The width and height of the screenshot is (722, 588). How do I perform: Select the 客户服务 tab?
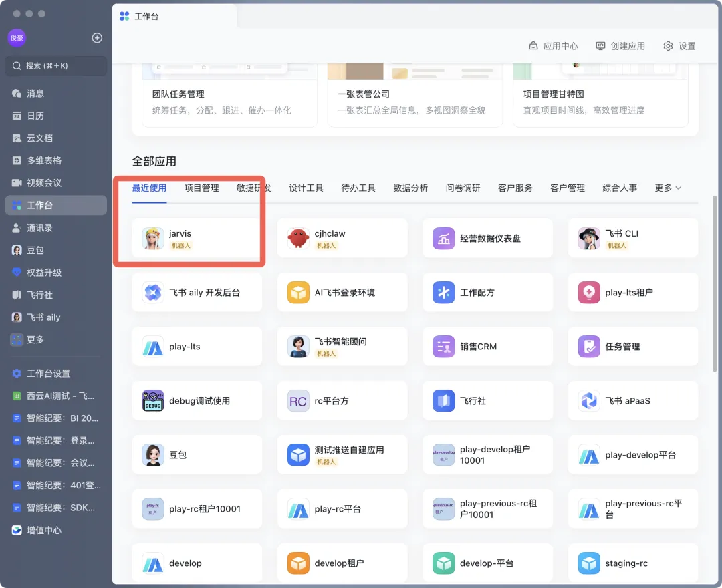pyautogui.click(x=515, y=188)
